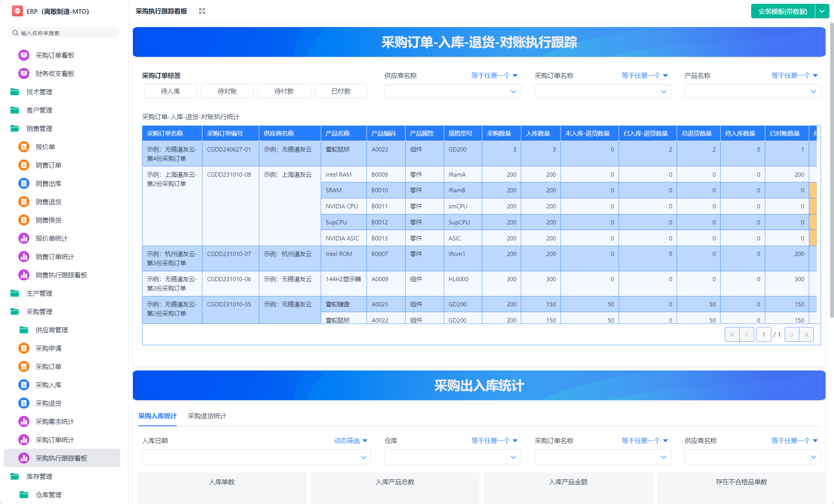
Task: Go to the next table page
Action: tap(792, 335)
